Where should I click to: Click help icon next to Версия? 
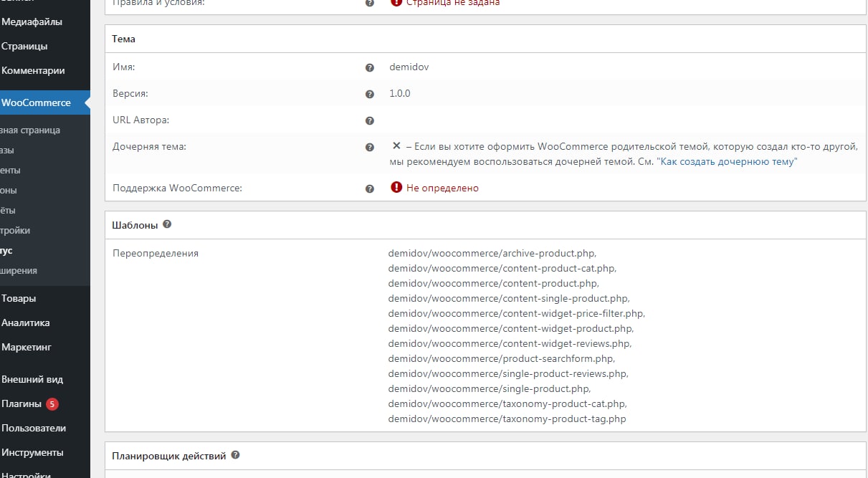tap(370, 94)
